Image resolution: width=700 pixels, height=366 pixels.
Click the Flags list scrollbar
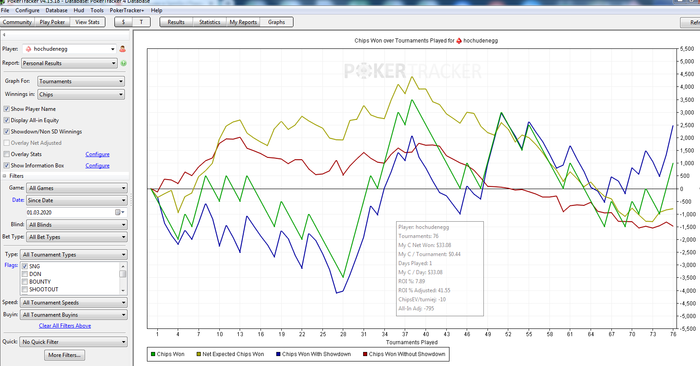tap(123, 278)
